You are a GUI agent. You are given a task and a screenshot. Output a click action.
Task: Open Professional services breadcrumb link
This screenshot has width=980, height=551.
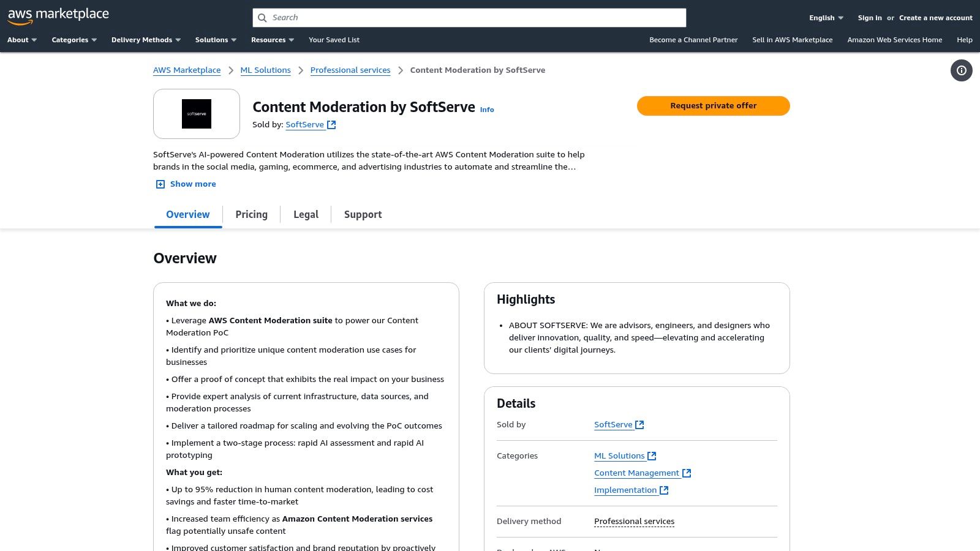pyautogui.click(x=350, y=70)
